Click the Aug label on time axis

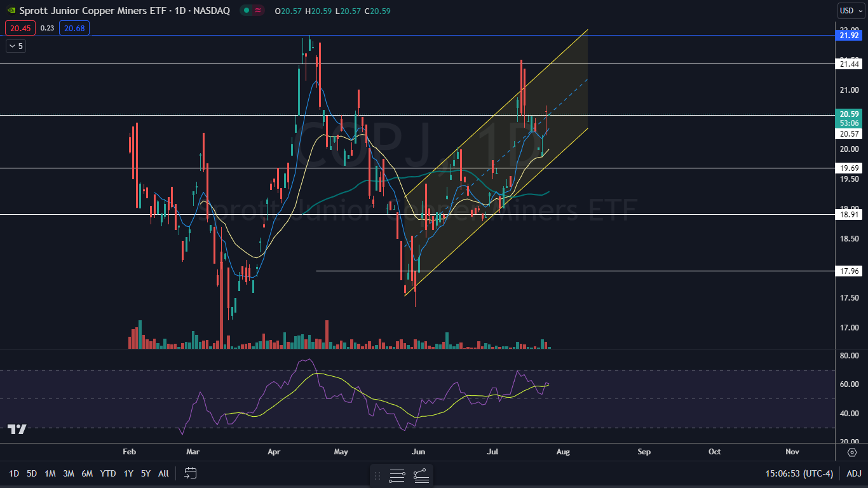[x=563, y=452]
